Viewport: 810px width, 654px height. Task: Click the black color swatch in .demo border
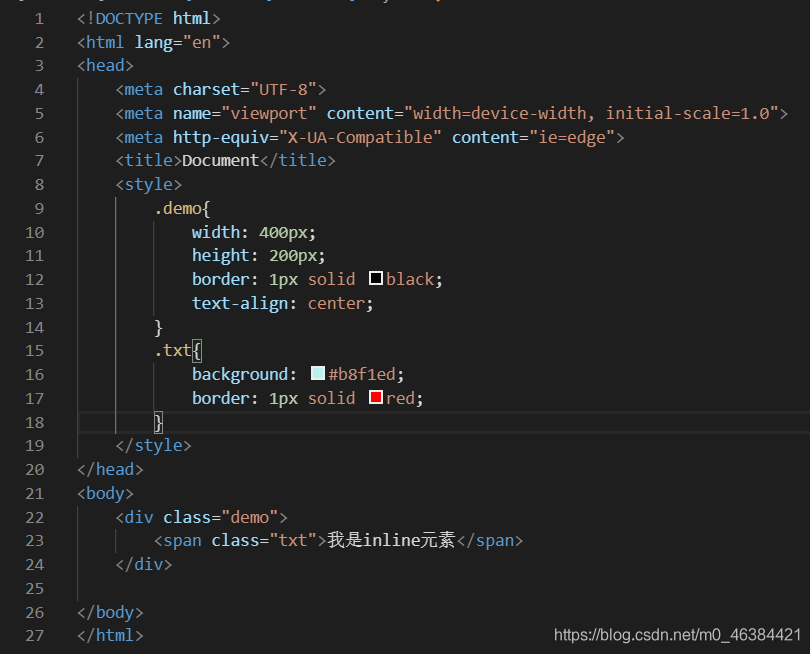(x=376, y=279)
